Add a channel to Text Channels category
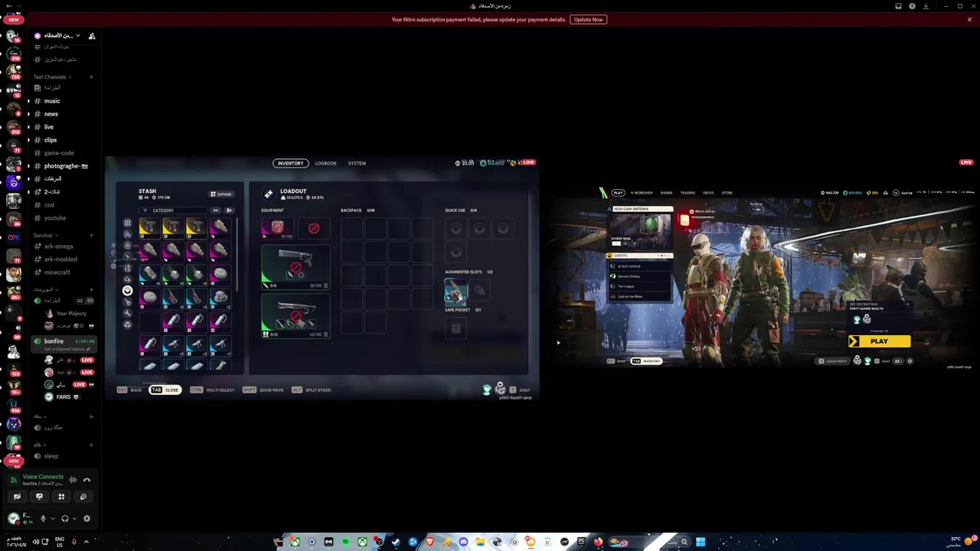Viewport: 980px width, 551px height. click(x=91, y=77)
